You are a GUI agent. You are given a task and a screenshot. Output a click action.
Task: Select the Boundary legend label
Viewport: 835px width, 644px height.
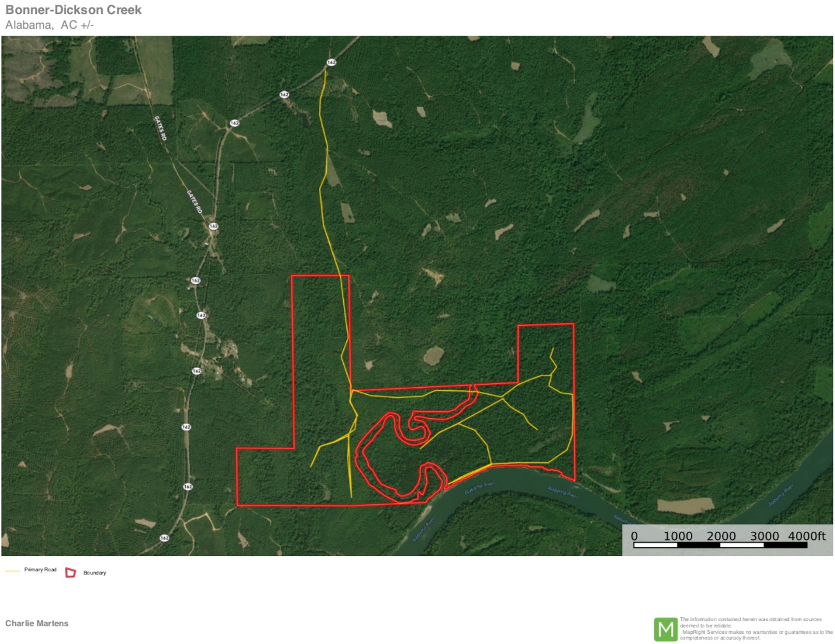(94, 573)
